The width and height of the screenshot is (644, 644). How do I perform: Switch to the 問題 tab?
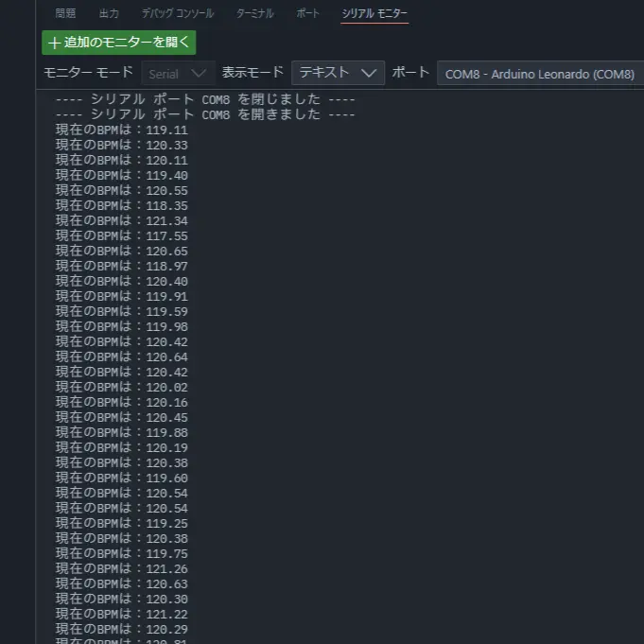coord(65,14)
